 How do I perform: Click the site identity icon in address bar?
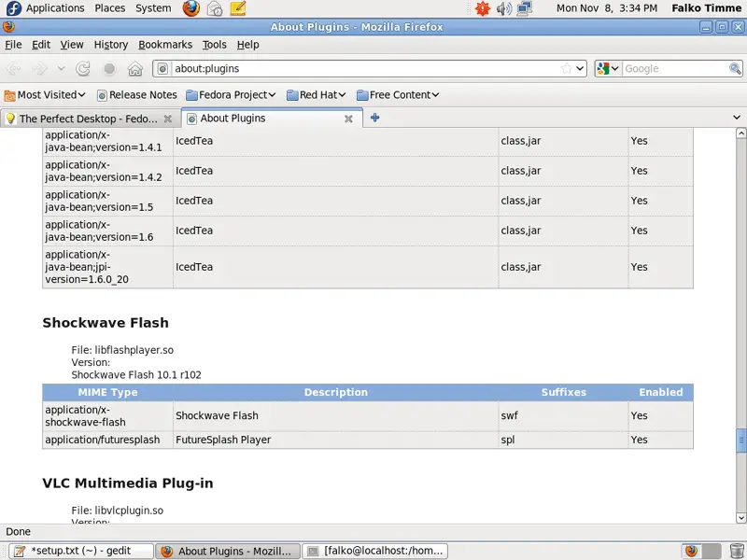(162, 68)
